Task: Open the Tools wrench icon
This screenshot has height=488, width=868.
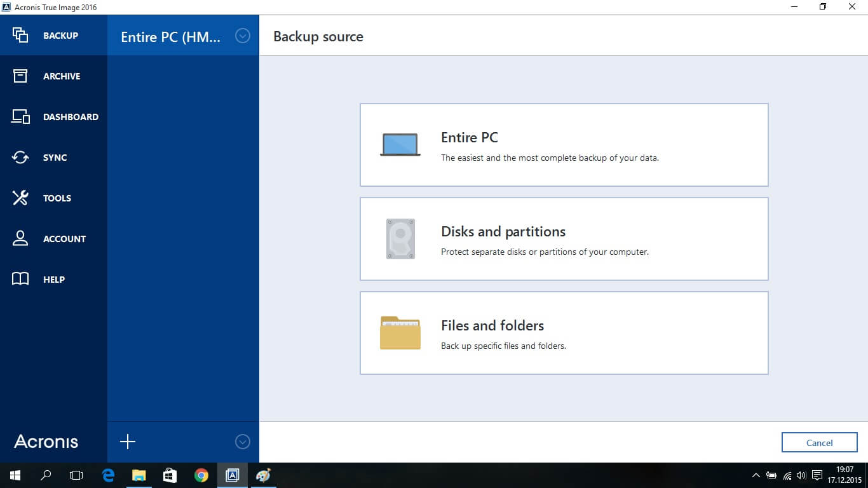Action: pyautogui.click(x=20, y=198)
